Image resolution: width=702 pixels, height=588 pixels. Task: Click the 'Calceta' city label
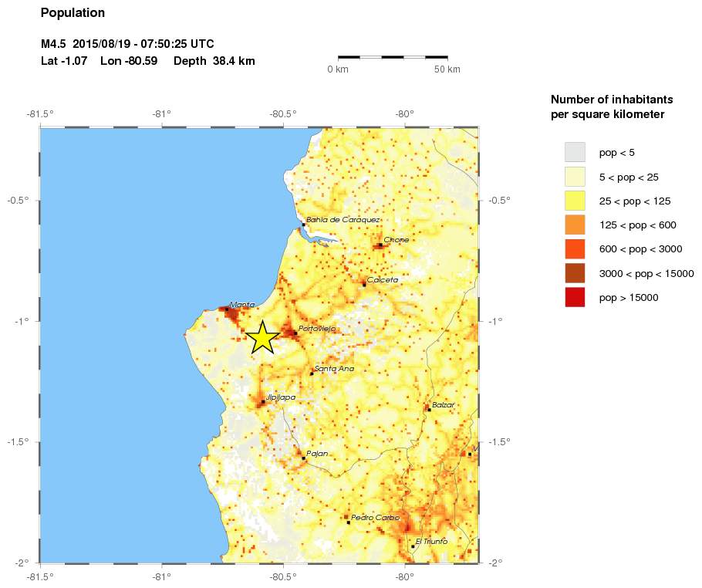coord(383,280)
